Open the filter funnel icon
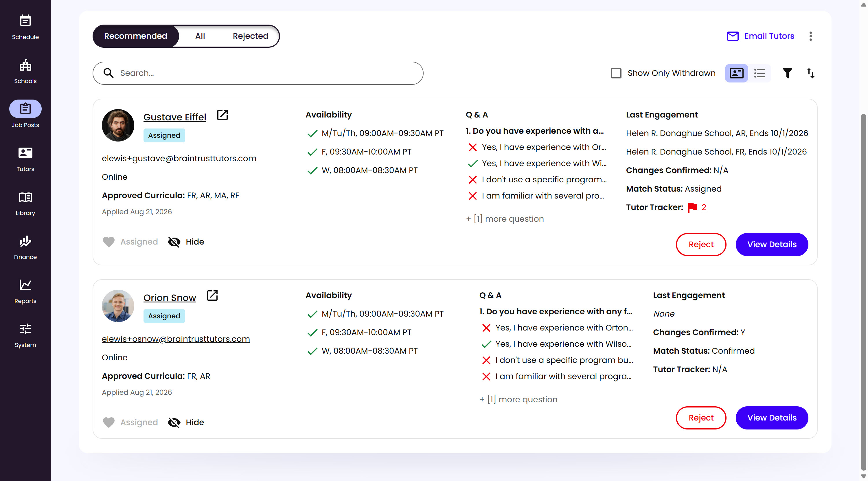This screenshot has width=868, height=481. point(787,73)
